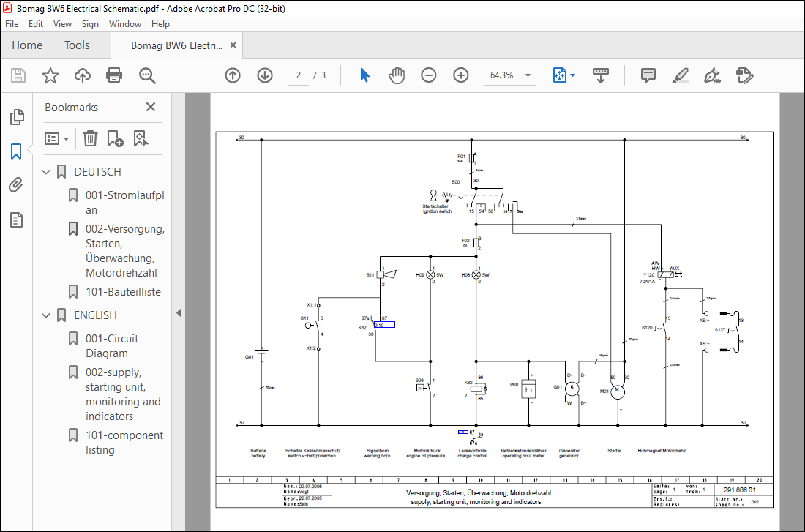
Task: Open bookmark 001-Stromlaufplan
Action: click(124, 202)
